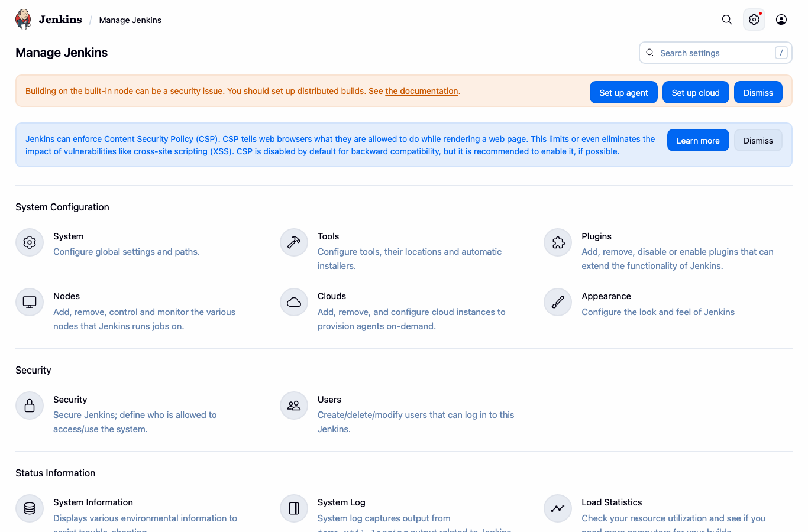Image resolution: width=808 pixels, height=532 pixels.
Task: Open the System settings title
Action: 69,236
